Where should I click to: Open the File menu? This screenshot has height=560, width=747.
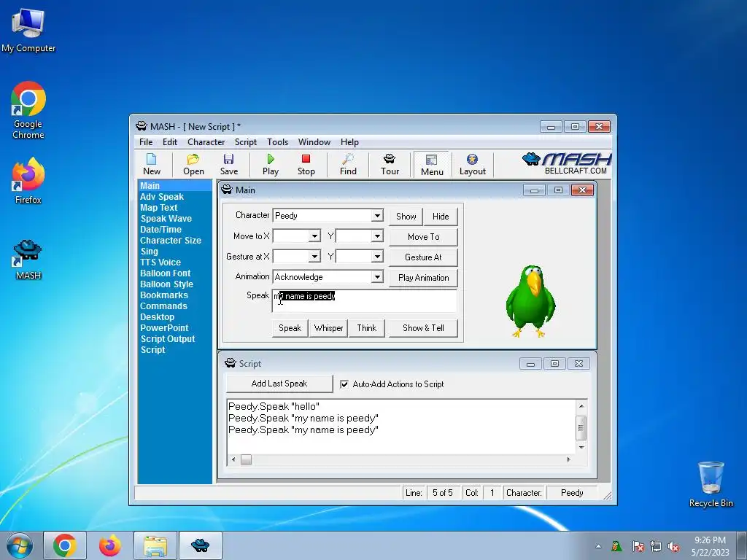click(x=146, y=142)
